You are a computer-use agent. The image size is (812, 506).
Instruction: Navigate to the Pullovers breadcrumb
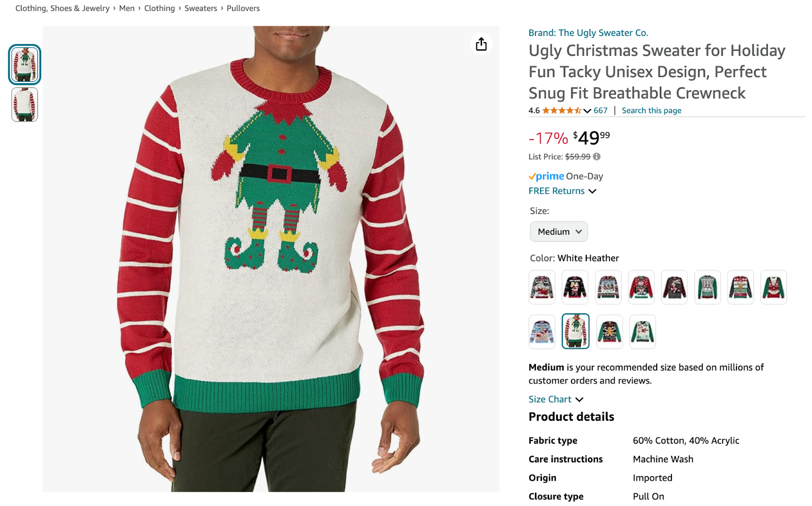click(244, 8)
